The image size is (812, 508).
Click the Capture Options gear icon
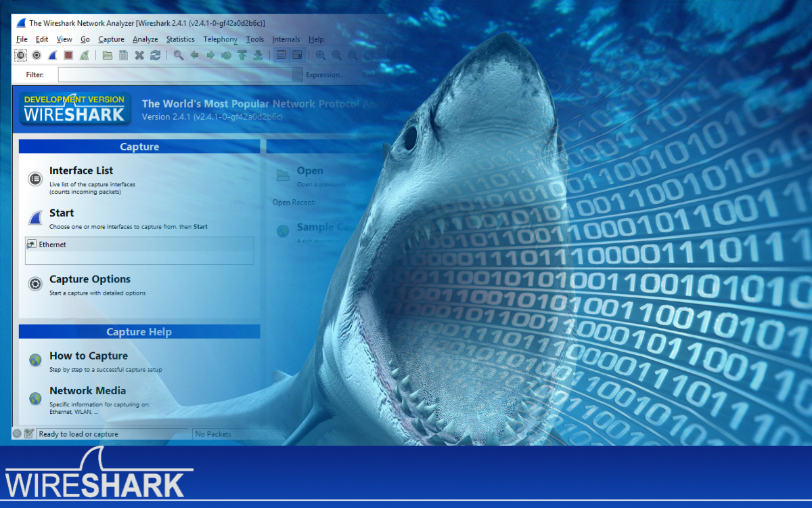click(35, 284)
